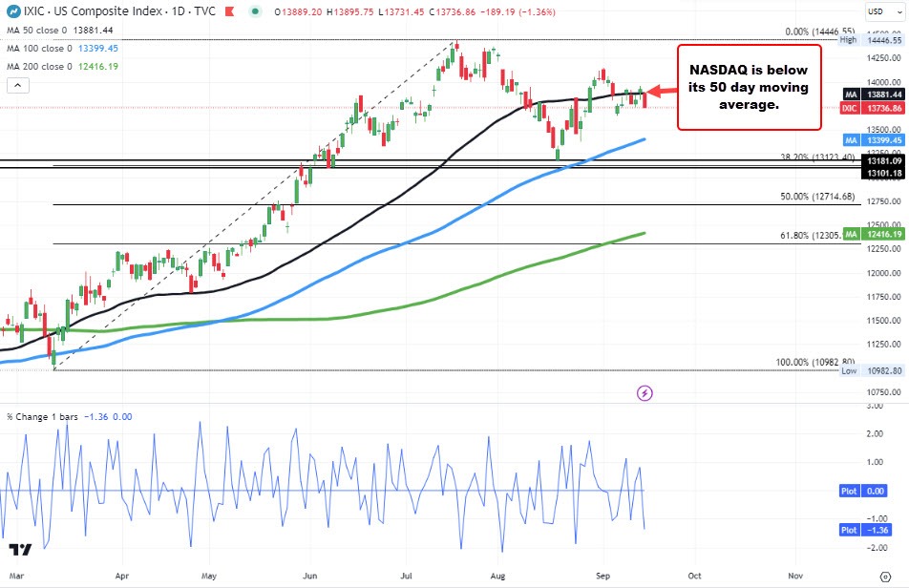Click the TradingView logo watermark
This screenshot has height=588, width=909.
point(20,548)
